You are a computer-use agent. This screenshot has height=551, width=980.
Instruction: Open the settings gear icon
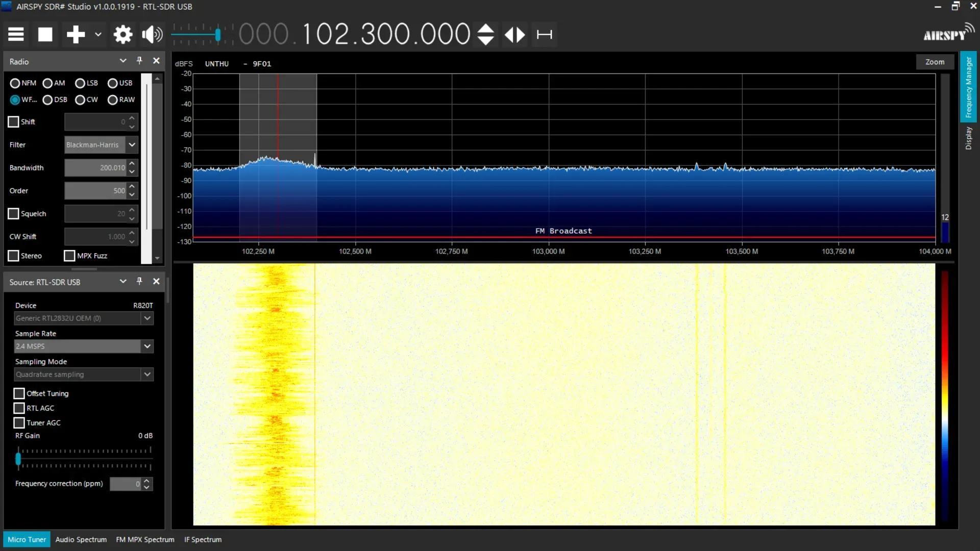tap(122, 34)
